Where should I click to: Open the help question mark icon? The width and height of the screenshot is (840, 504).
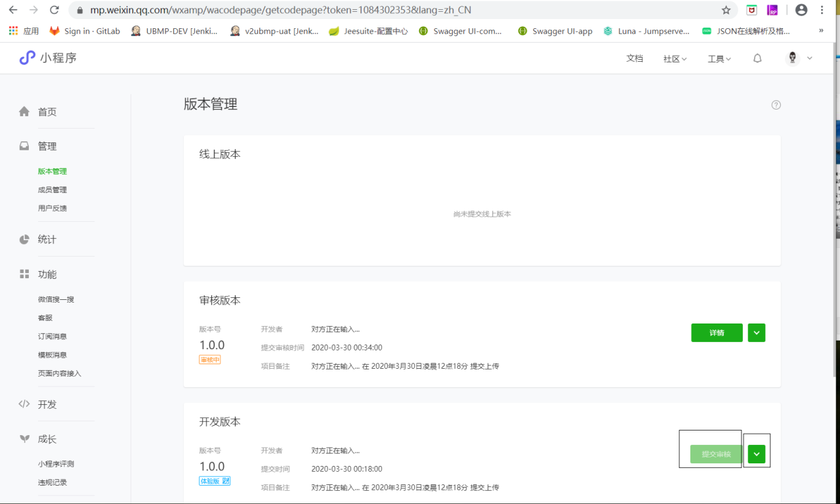776,105
